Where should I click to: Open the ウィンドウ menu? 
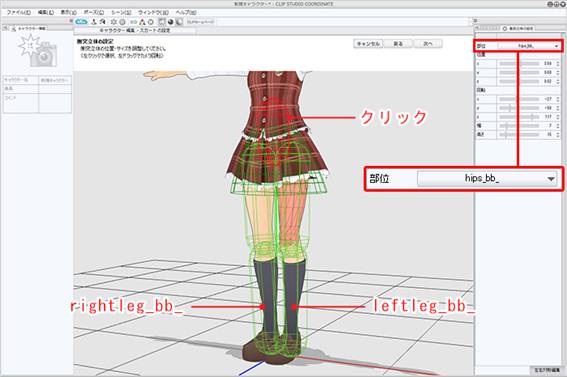coord(153,12)
